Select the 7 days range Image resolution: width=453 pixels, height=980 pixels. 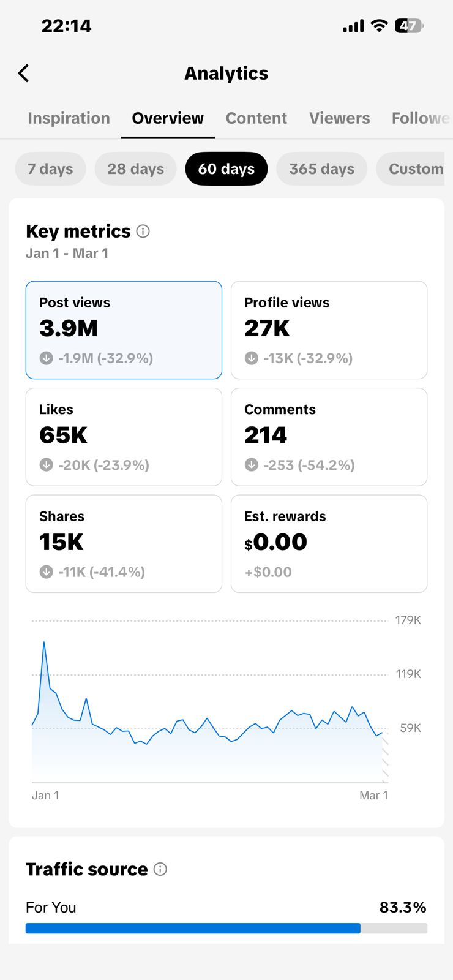[x=50, y=169]
